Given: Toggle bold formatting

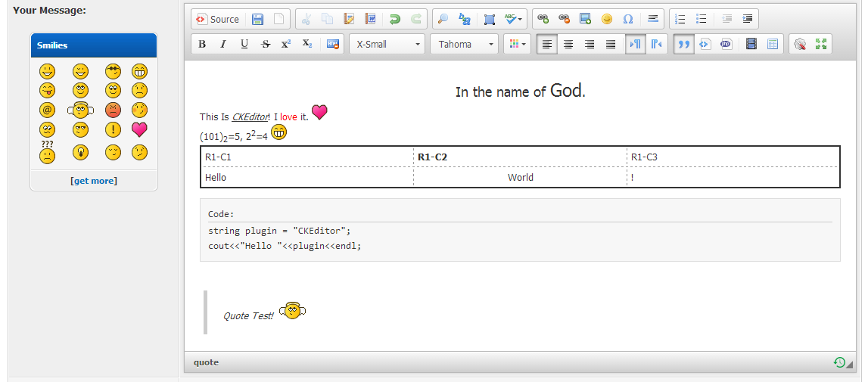Looking at the screenshot, I should (x=202, y=45).
